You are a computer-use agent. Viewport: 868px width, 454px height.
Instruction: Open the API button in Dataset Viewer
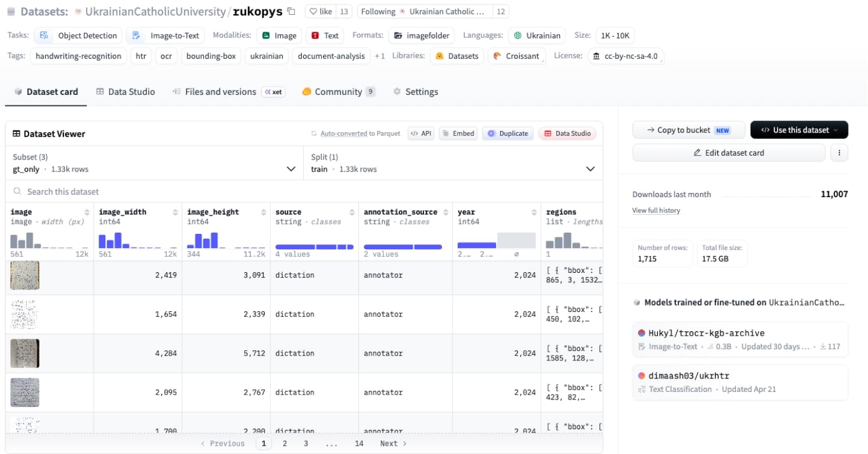[x=420, y=133]
